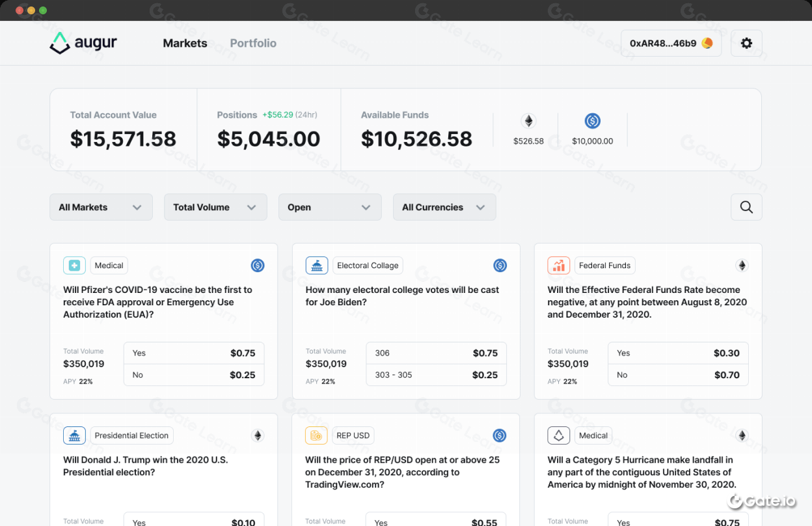Screen dimensions: 812x526
Task: Click the chart icon on Federal Funds card
Action: (x=559, y=266)
